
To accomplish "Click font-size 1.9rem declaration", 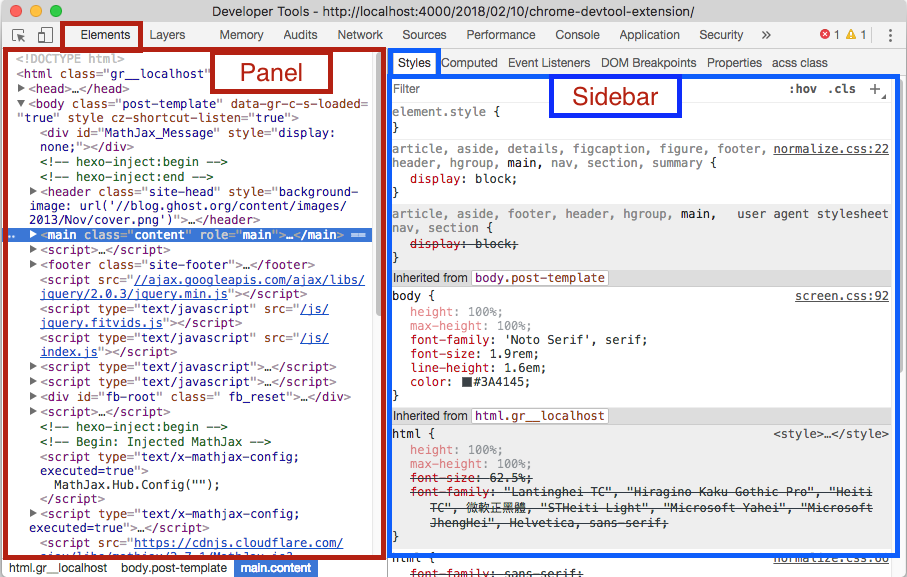I will coord(474,354).
